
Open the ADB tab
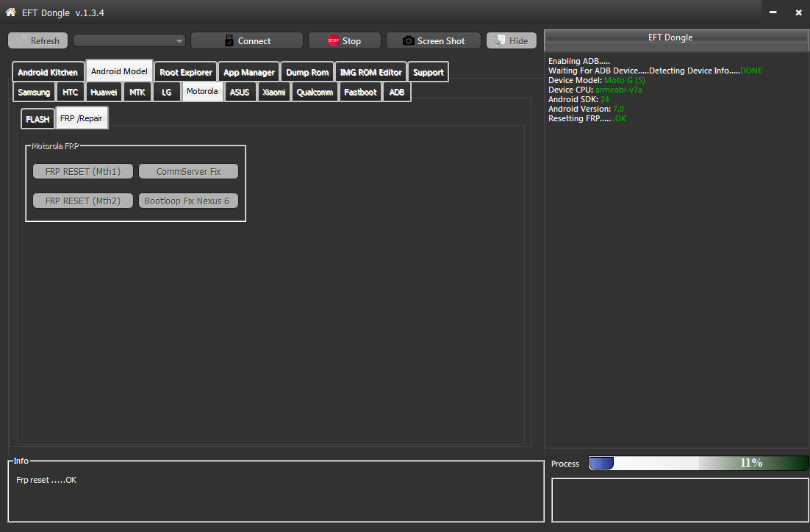397,92
